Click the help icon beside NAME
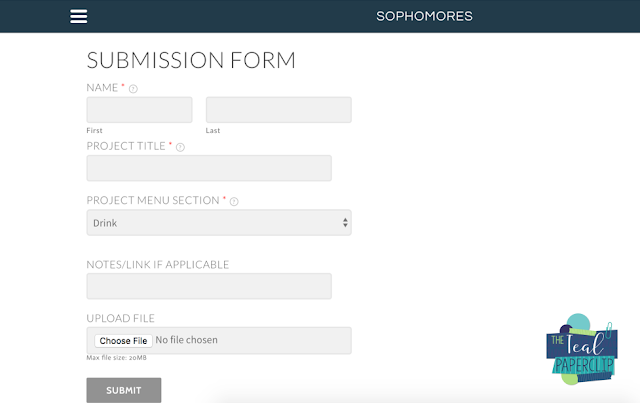The width and height of the screenshot is (640, 403). coord(133,88)
